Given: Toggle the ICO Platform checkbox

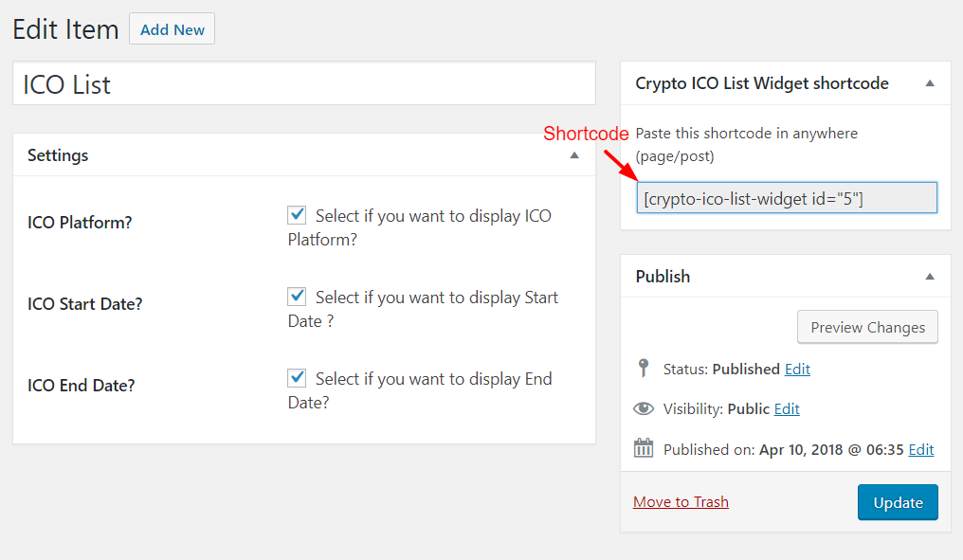Looking at the screenshot, I should (297, 215).
